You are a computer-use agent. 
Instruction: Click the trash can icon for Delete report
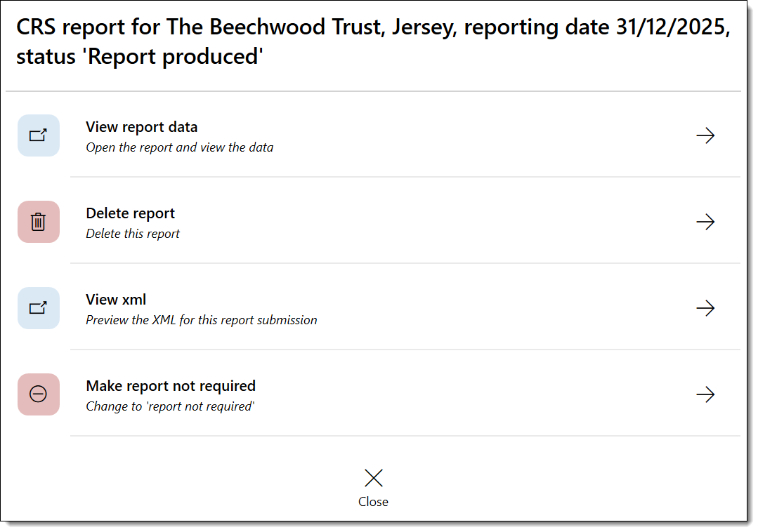click(39, 222)
